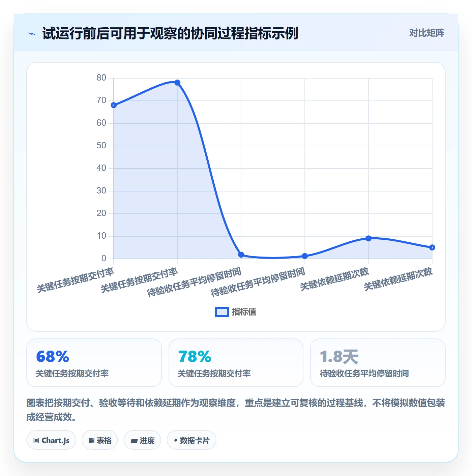Click the peak data point at 78
Screen dimensions: 472x476
[x=177, y=83]
